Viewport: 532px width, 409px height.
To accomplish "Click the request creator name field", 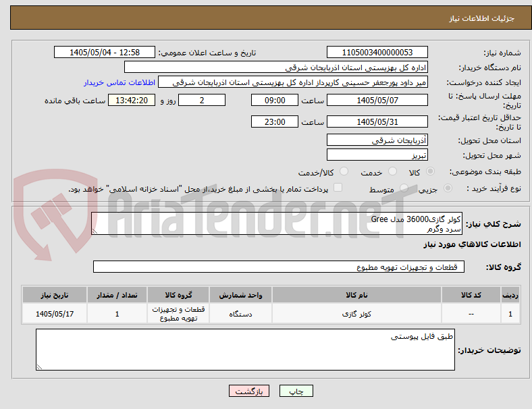I will pos(293,82).
